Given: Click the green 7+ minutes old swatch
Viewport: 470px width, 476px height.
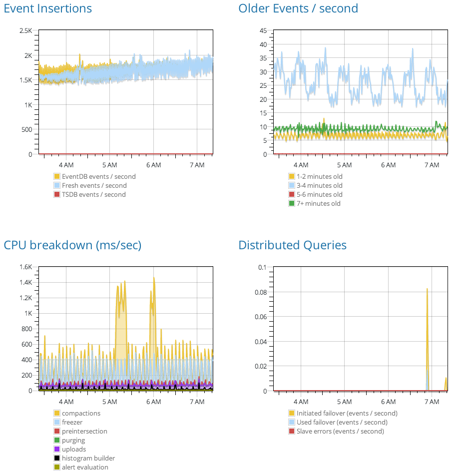Looking at the screenshot, I should click(x=292, y=203).
